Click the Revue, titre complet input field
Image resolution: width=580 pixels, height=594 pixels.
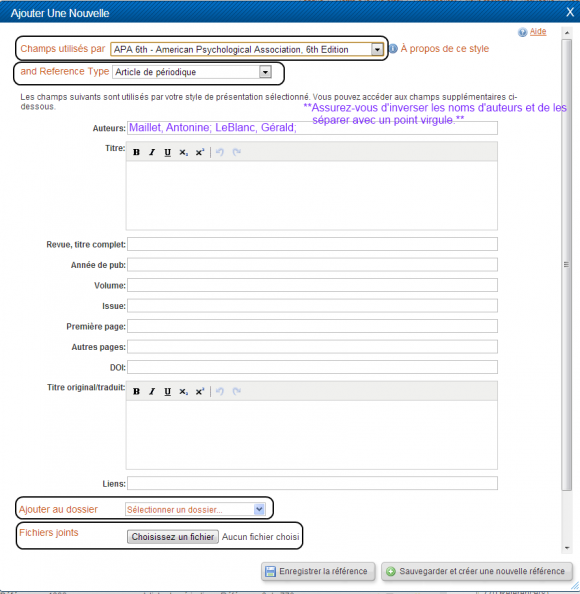coord(312,244)
